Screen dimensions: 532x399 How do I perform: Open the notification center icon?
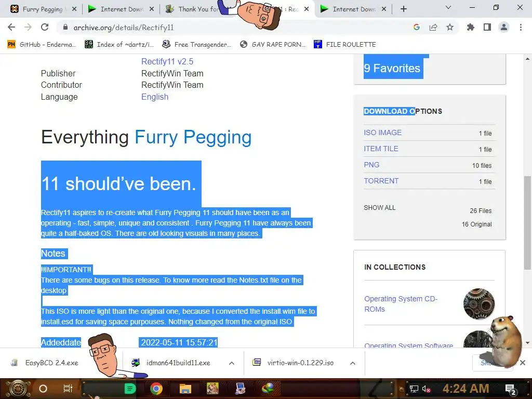coord(510,389)
